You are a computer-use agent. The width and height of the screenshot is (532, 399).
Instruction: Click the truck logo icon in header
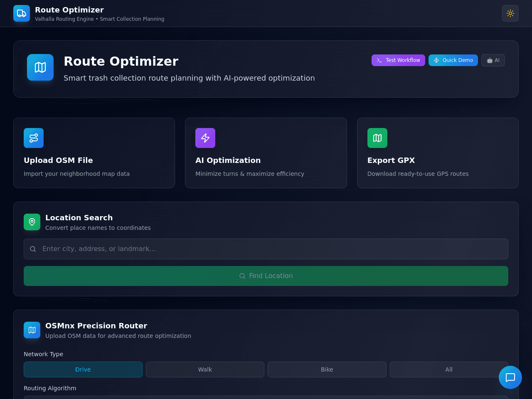click(22, 13)
